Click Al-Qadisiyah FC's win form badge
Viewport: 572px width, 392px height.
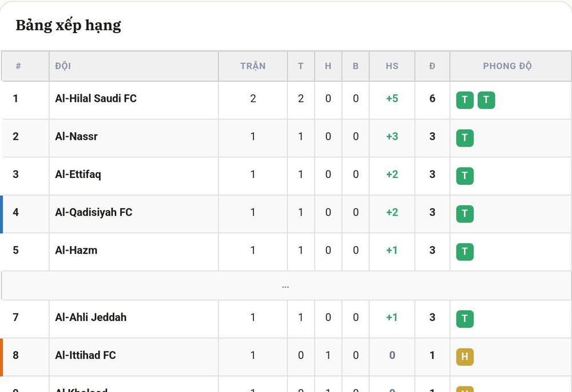[x=464, y=214]
